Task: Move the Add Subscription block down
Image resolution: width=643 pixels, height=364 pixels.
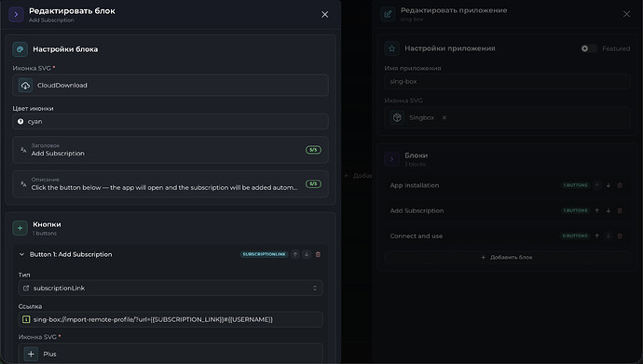Action: (609, 210)
